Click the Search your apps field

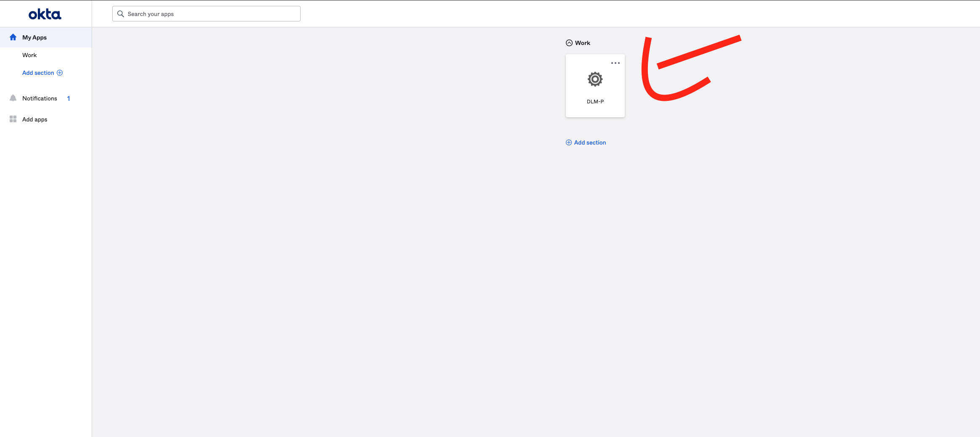tap(206, 13)
